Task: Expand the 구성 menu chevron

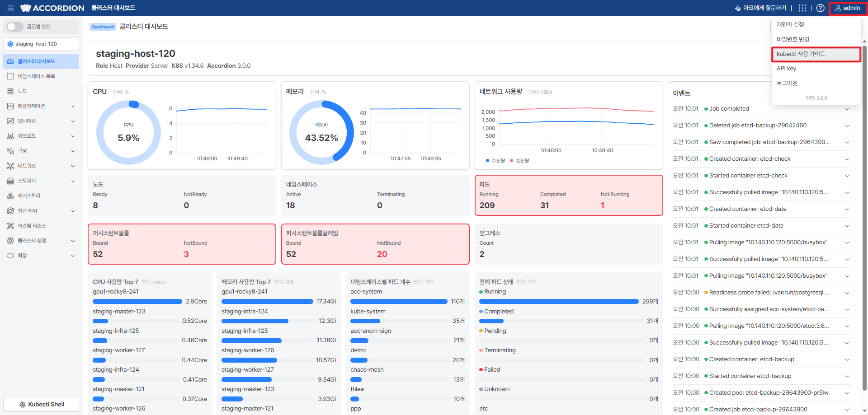Action: (73, 151)
